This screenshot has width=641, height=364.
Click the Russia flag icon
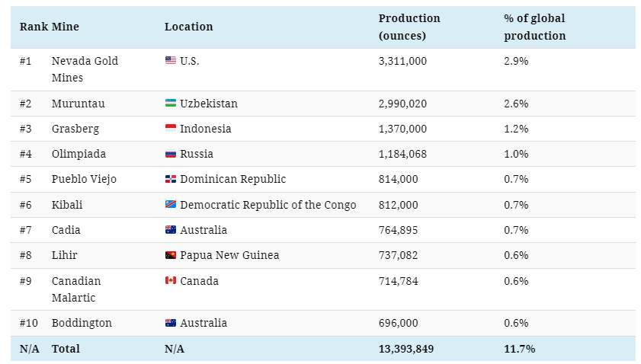(x=171, y=154)
